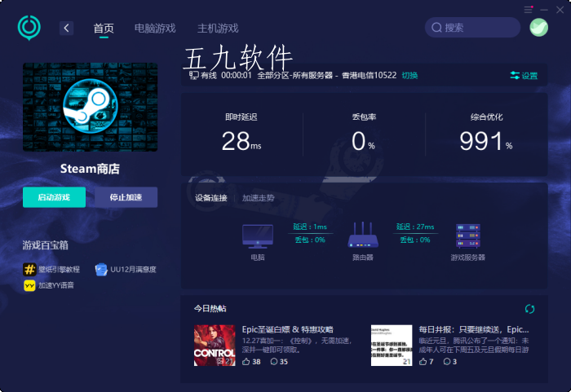This screenshot has width=571, height=392.
Task: Go back using the left arrow button
Action: pos(66,28)
